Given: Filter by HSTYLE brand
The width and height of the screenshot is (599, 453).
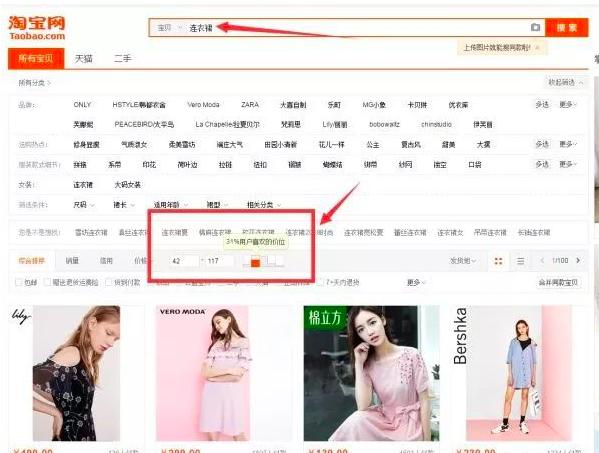Looking at the screenshot, I should point(139,105).
